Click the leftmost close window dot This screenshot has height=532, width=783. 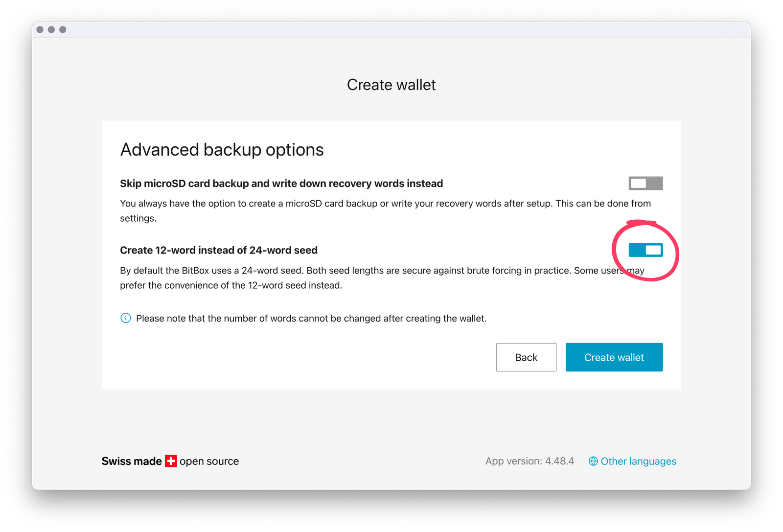(40, 30)
